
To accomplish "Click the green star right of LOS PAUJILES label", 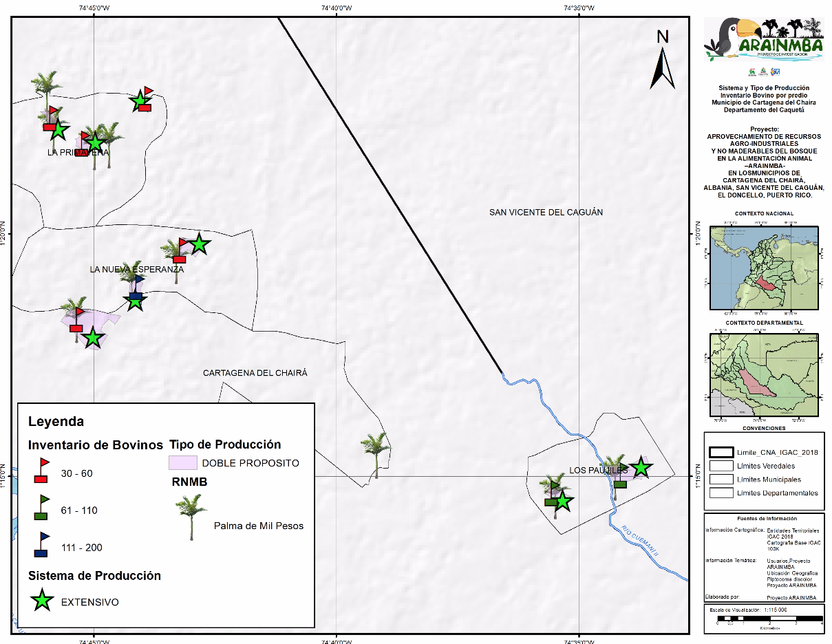I will pyautogui.click(x=641, y=467).
